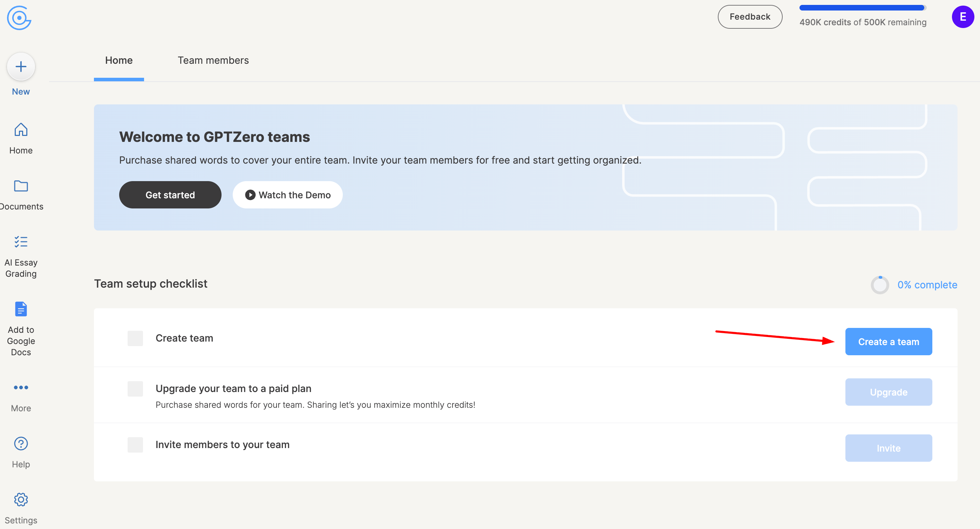Click the New plus icon
The width and height of the screenshot is (980, 529).
coord(21,67)
